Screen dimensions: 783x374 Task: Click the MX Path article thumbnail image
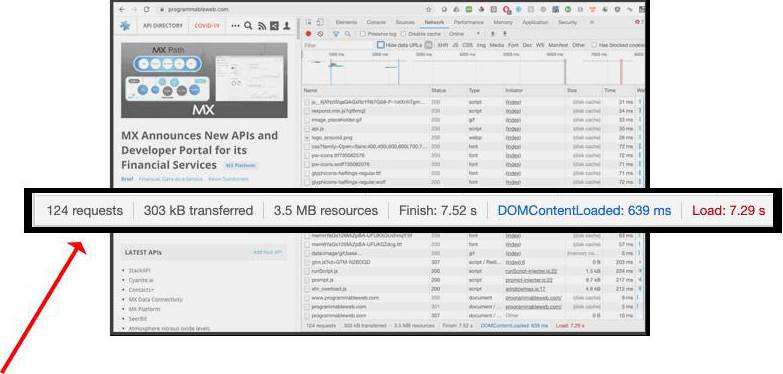pyautogui.click(x=204, y=80)
